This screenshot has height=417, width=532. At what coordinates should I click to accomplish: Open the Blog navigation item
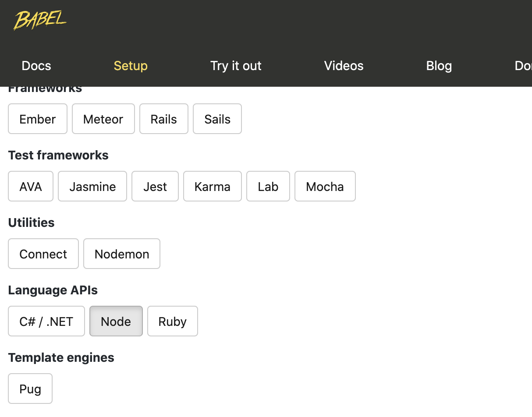click(439, 66)
